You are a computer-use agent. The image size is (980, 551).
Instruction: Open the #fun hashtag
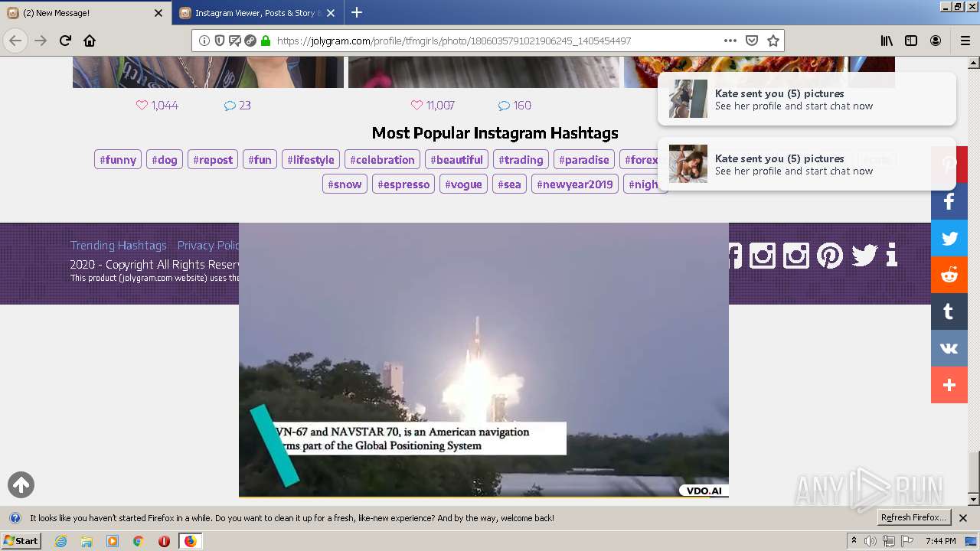point(260,160)
